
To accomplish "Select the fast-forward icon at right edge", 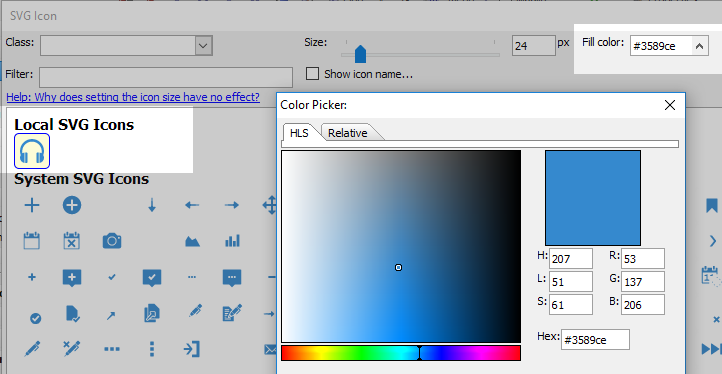I will (x=711, y=349).
